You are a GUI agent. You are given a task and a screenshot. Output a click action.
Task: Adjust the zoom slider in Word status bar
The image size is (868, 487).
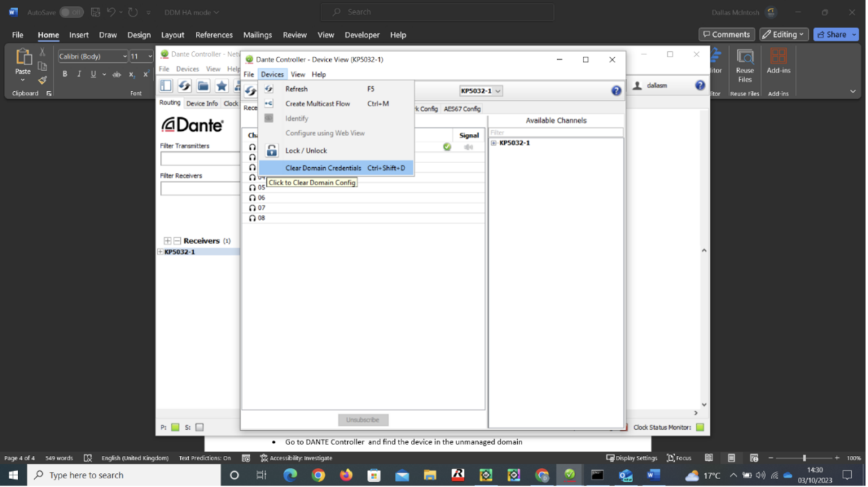pyautogui.click(x=805, y=457)
